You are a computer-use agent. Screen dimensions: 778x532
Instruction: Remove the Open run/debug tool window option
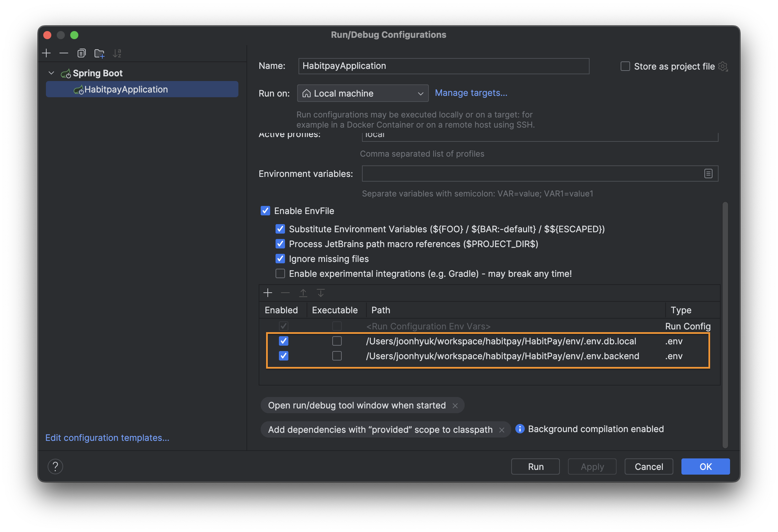(455, 406)
